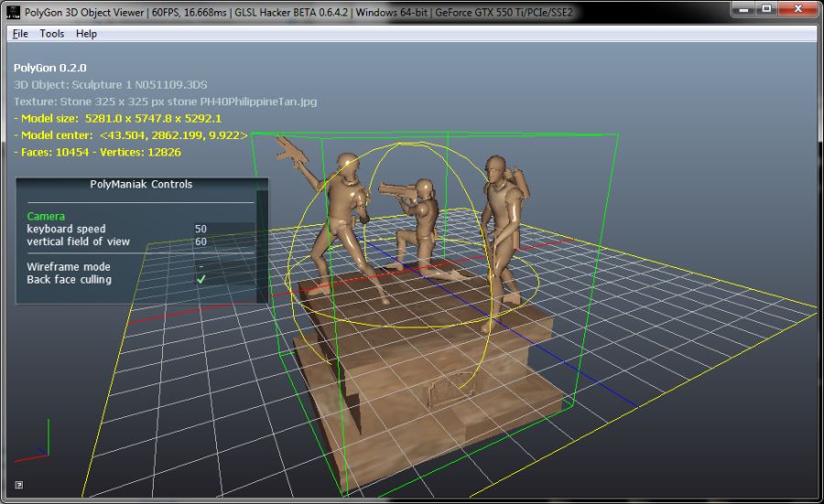Click the Model size text line
Image resolution: width=824 pixels, height=504 pixels.
pos(118,118)
